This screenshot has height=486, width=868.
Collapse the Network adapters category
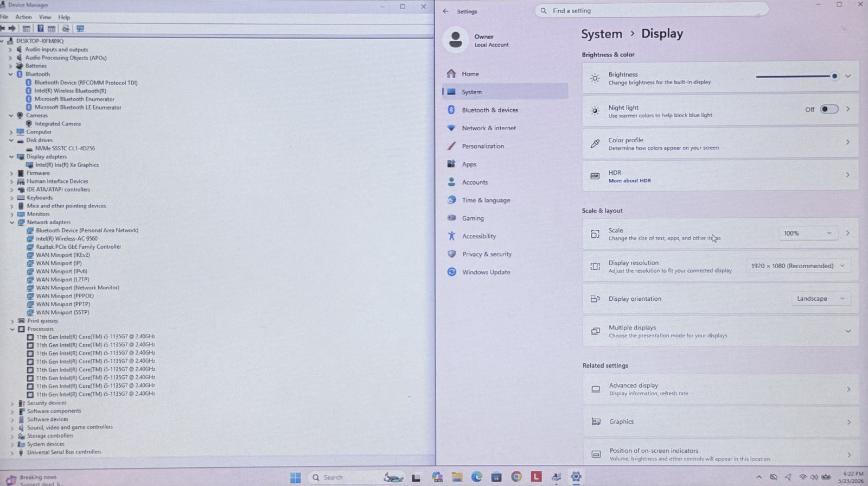12,223
